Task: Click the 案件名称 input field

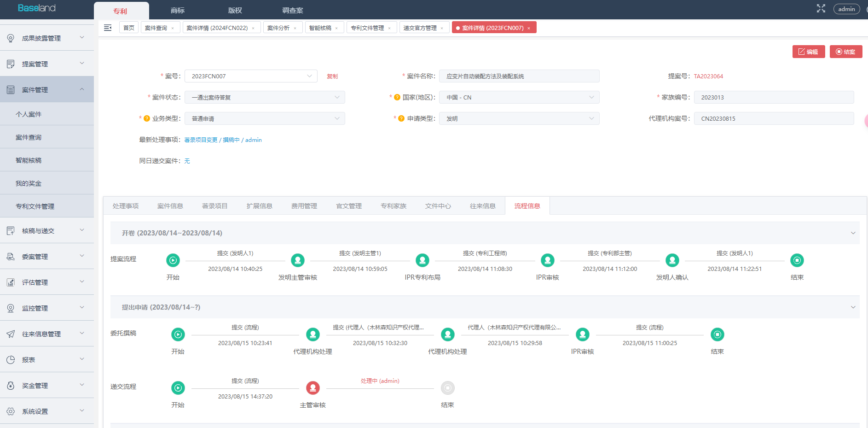Action: tap(519, 76)
